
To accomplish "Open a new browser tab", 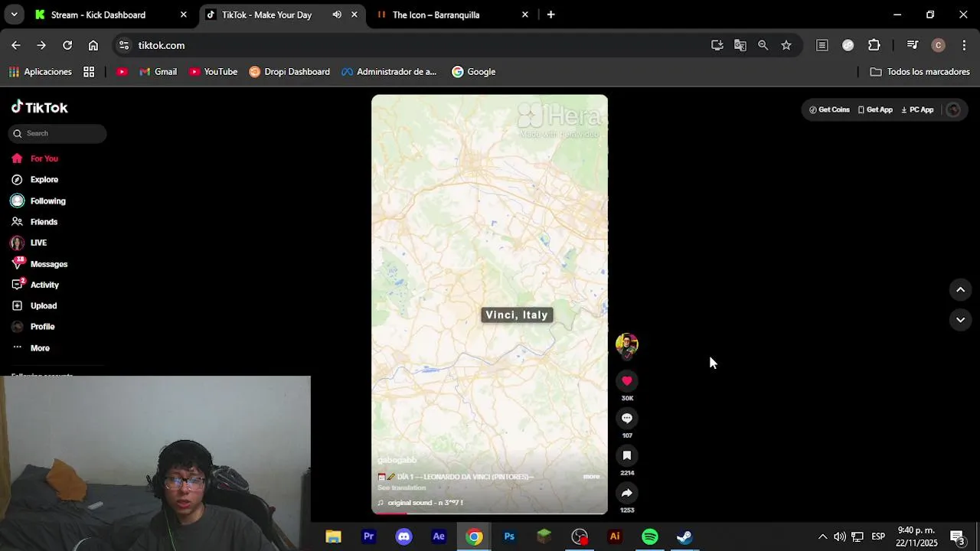I will (x=550, y=15).
